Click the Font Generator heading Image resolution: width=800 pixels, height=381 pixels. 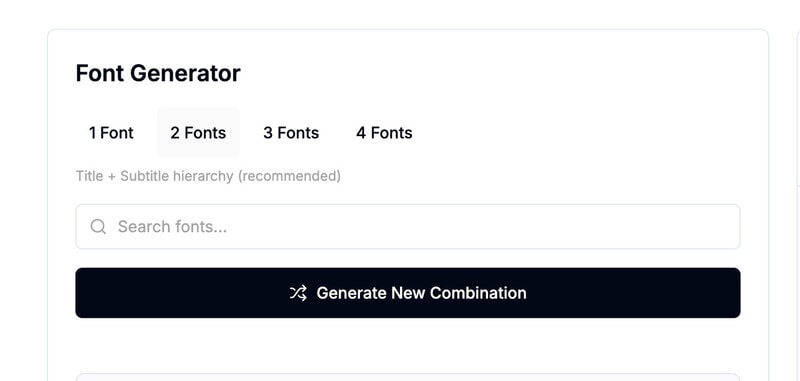(158, 73)
